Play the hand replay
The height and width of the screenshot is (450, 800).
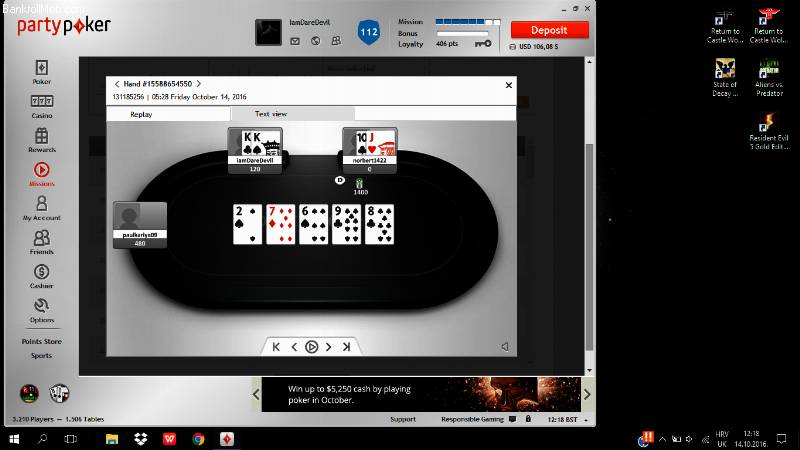(311, 347)
